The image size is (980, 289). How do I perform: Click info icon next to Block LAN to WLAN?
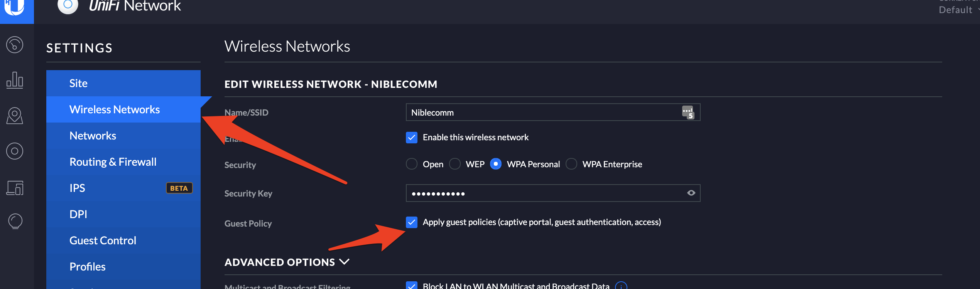621,286
